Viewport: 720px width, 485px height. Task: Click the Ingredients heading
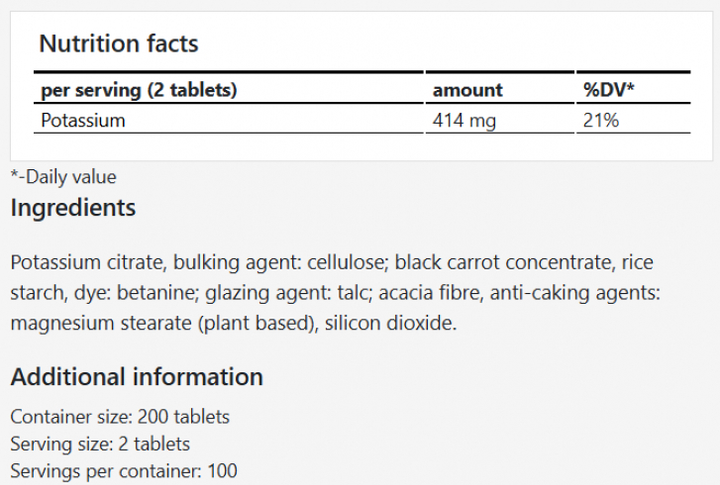(x=73, y=208)
